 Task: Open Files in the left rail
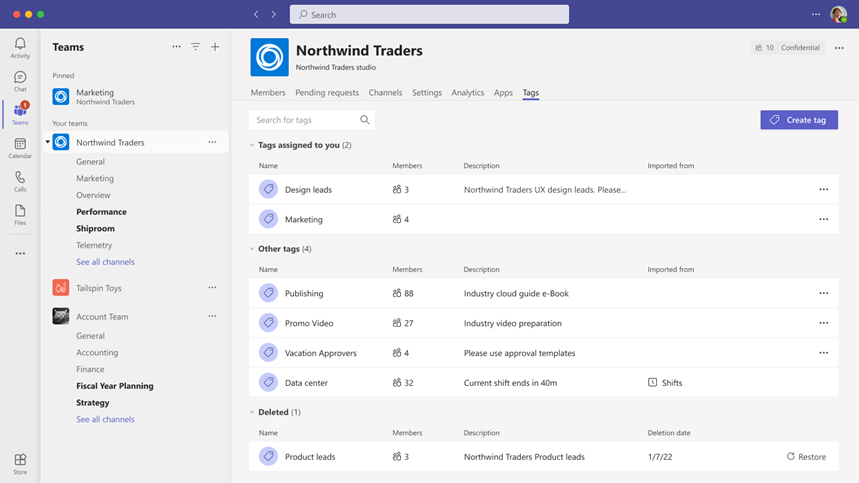[x=20, y=215]
